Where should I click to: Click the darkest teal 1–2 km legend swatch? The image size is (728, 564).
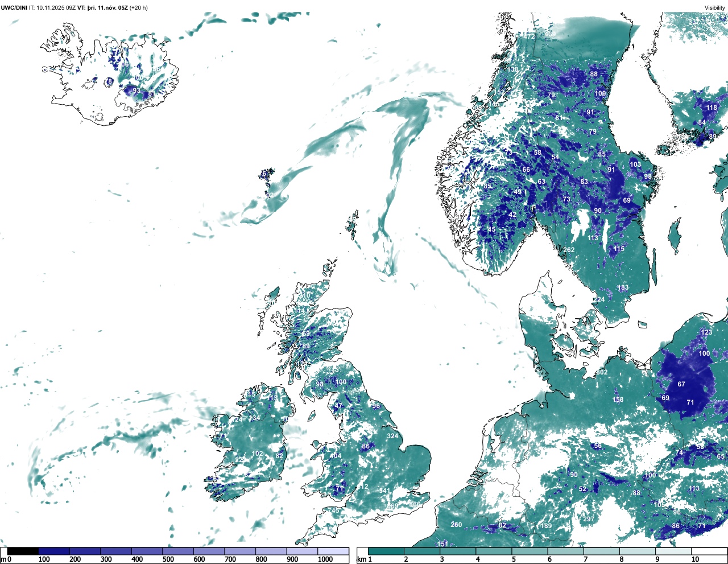tap(386, 551)
